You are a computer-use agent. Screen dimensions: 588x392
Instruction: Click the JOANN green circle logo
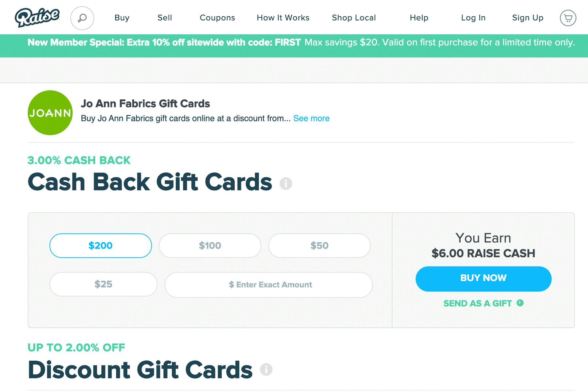(x=50, y=113)
